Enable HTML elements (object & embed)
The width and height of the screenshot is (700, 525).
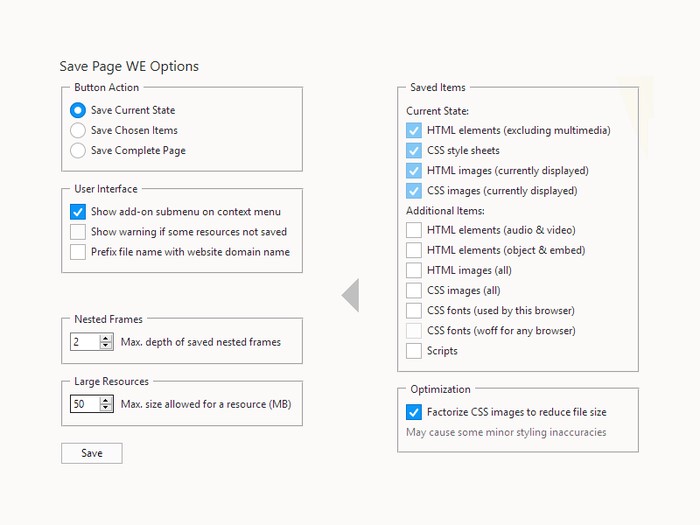[414, 250]
